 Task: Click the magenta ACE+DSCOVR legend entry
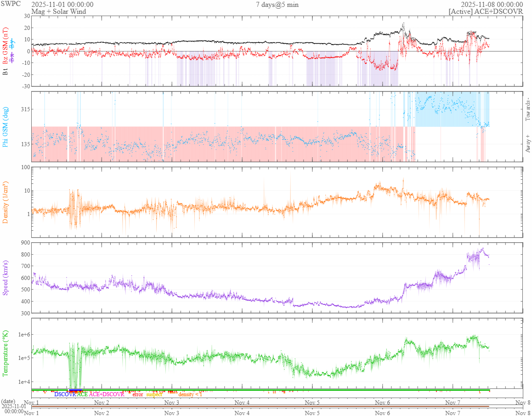pyautogui.click(x=107, y=394)
